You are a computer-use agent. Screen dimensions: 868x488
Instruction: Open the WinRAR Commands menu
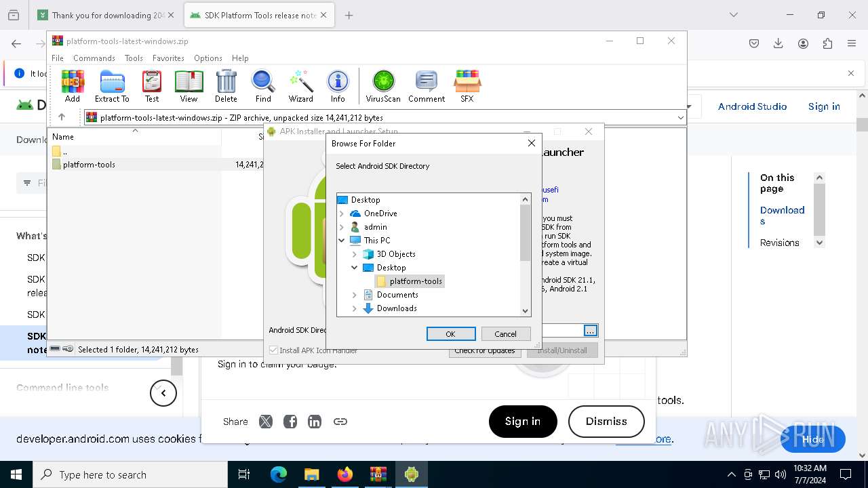tap(94, 58)
